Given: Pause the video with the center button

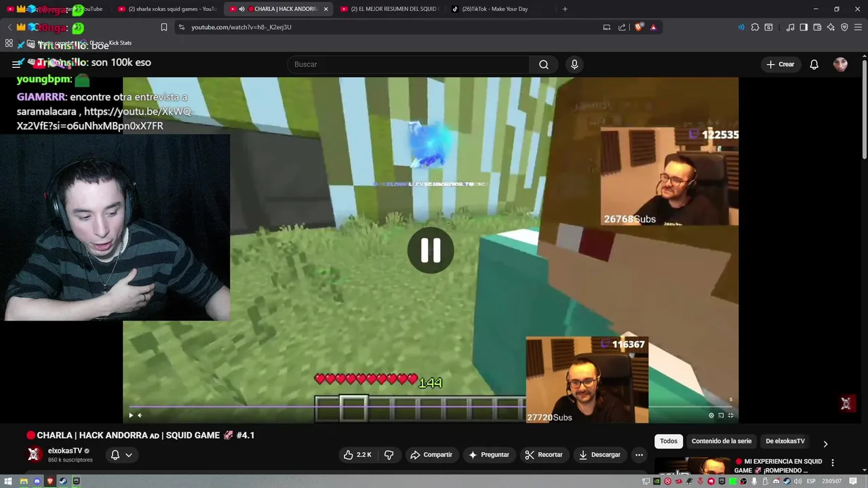Looking at the screenshot, I should (431, 250).
